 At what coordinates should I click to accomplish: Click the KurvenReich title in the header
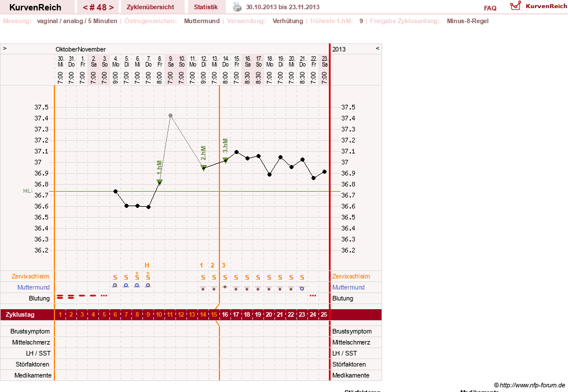point(35,8)
